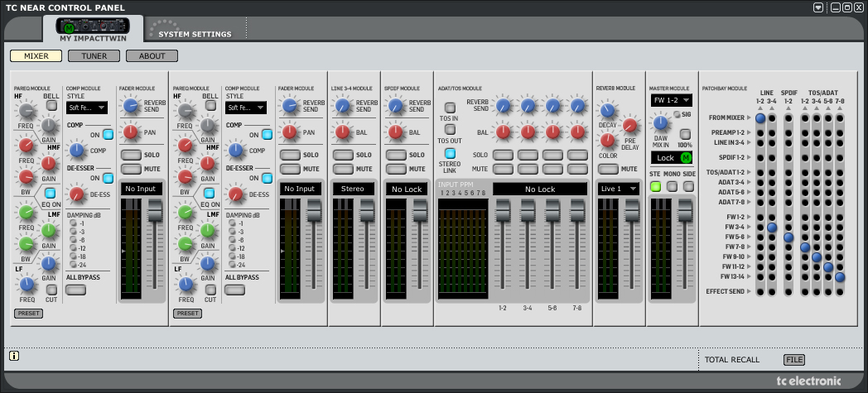The image size is (868, 393).
Task: Click the FROM MIXER arrow in the patchbay
Action: 750,117
